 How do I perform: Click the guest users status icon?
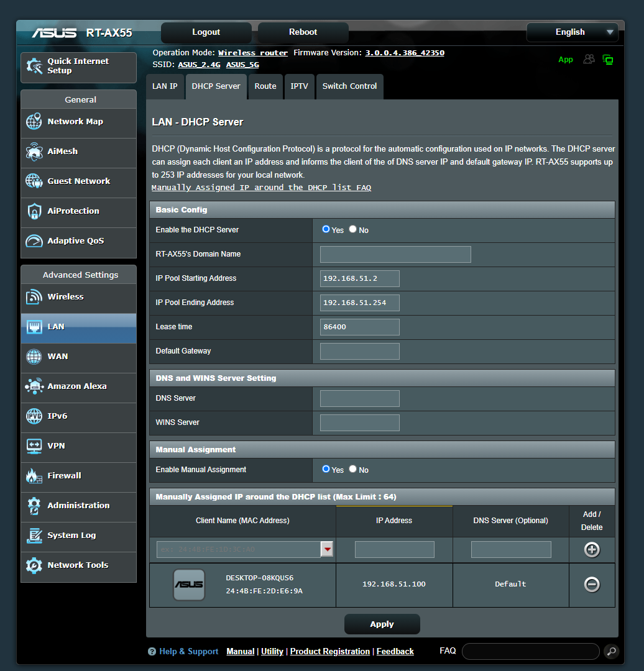(589, 60)
